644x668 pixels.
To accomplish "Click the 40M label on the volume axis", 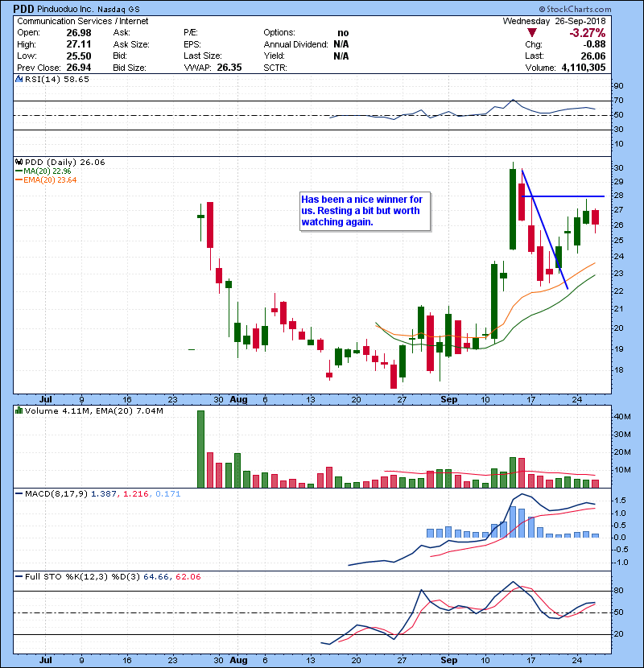I will click(x=622, y=417).
